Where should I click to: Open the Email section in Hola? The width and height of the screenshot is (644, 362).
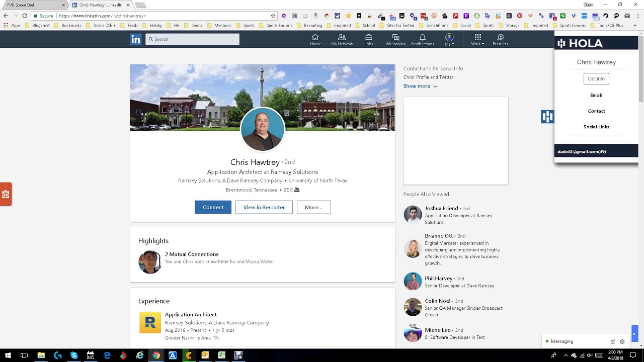(596, 95)
